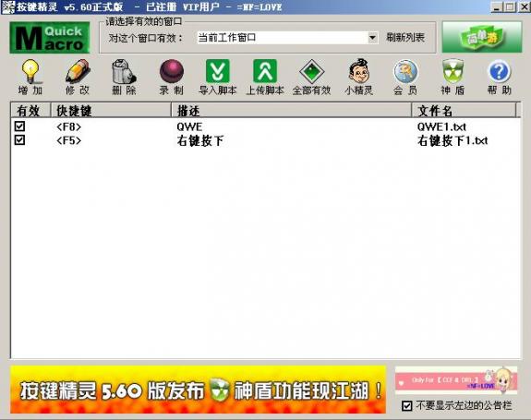The height and width of the screenshot is (420, 531).
Task: Launch the 神盾 shield feature
Action: coord(453,71)
